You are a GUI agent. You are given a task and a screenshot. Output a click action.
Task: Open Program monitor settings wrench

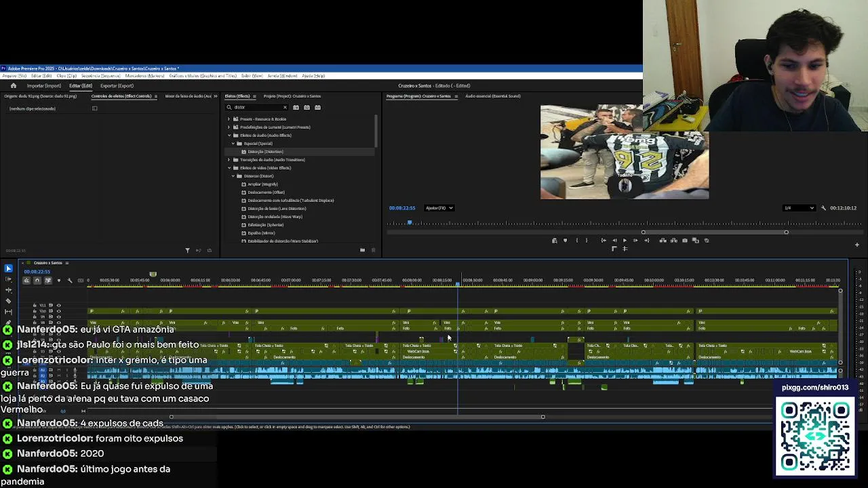(824, 208)
